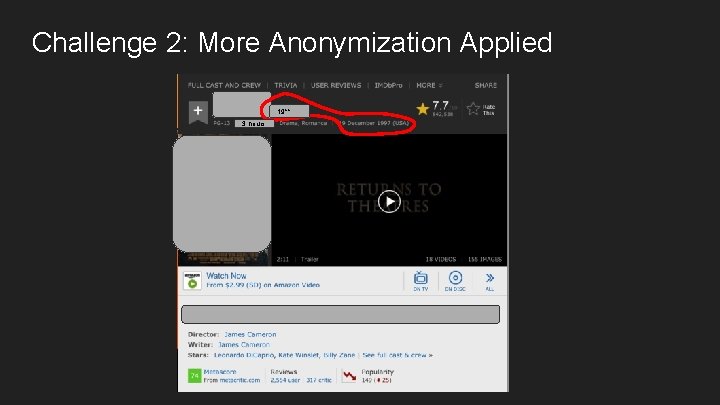Screen dimensions: 720x405
Task: Click See full cast & crew link
Action: click(398, 355)
